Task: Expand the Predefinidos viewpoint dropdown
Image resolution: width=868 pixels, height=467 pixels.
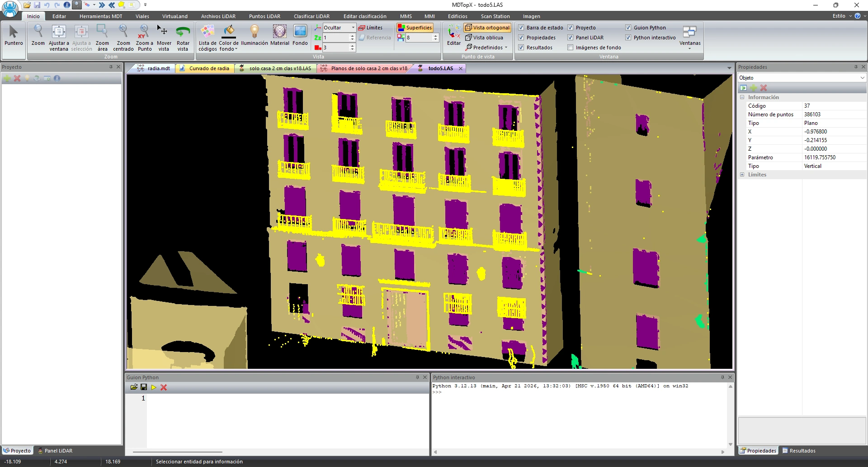Action: pos(506,48)
